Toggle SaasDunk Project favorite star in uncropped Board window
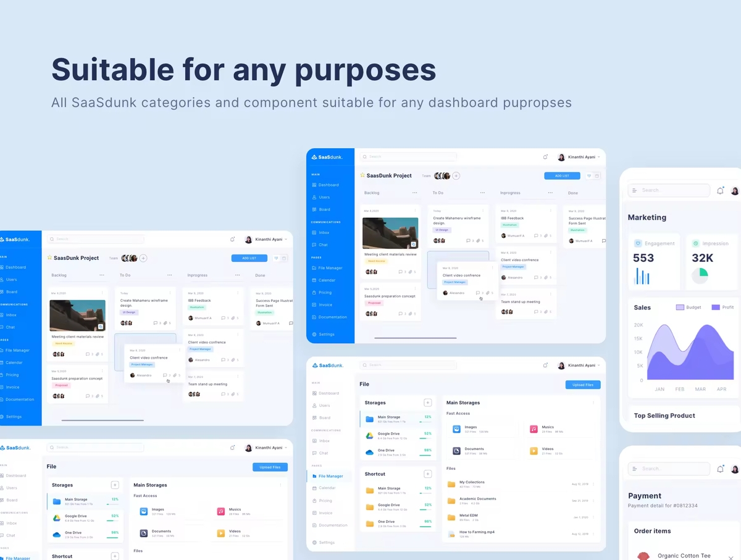 coord(363,175)
